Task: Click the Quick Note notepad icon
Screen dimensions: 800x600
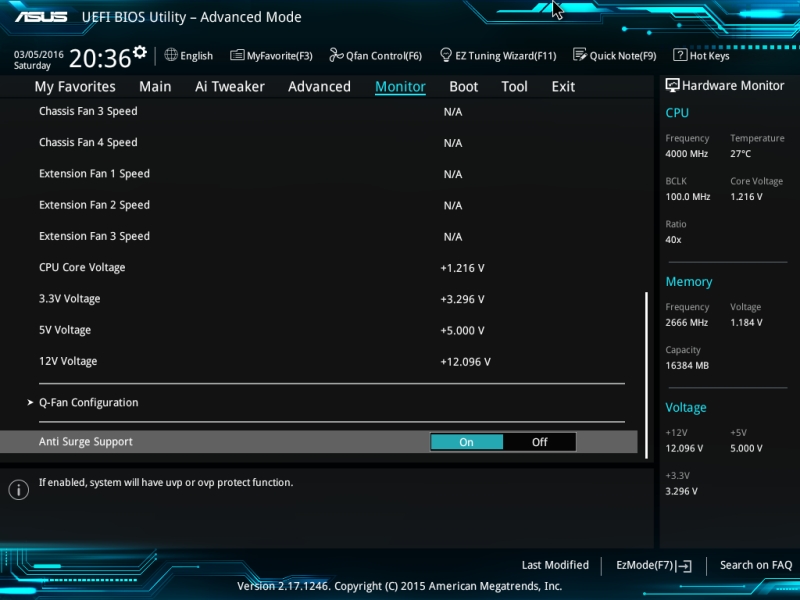Action: pos(580,55)
